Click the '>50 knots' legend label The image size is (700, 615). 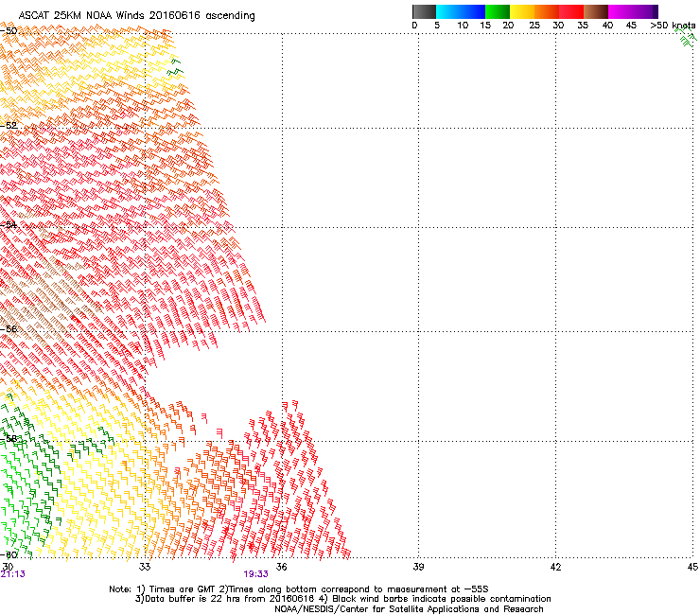pos(673,26)
